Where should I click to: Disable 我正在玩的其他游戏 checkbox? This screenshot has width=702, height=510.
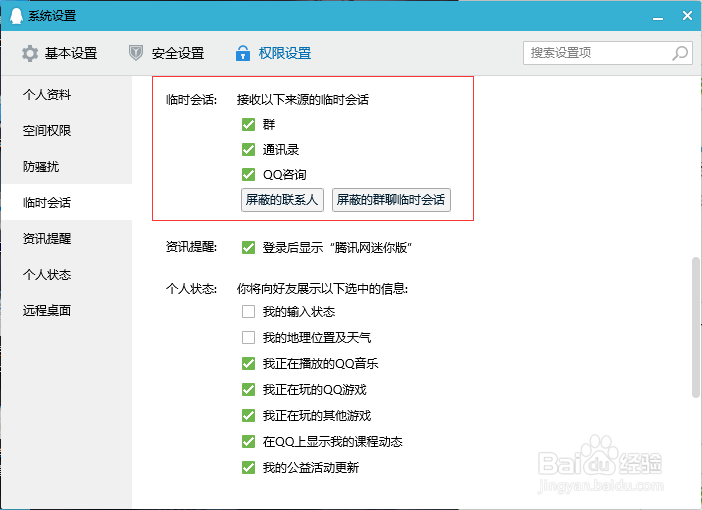248,416
